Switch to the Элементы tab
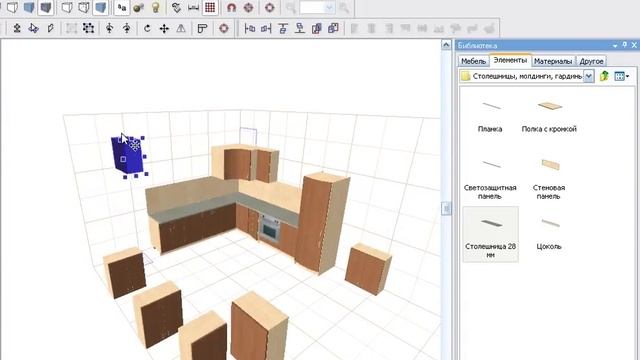 510,60
